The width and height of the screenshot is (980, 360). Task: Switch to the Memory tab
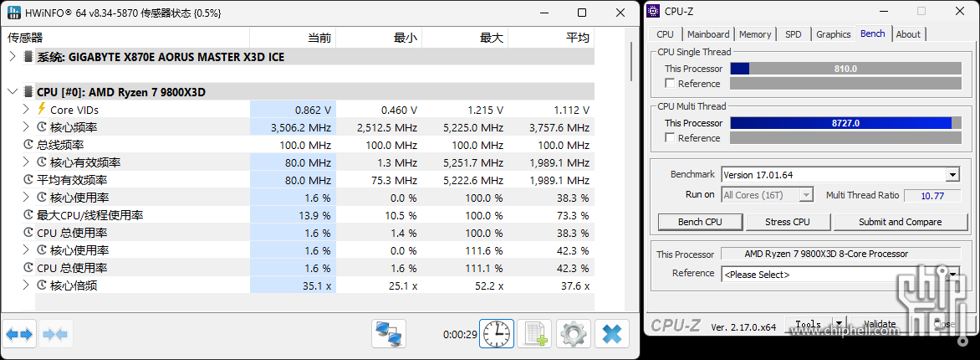[x=755, y=34]
